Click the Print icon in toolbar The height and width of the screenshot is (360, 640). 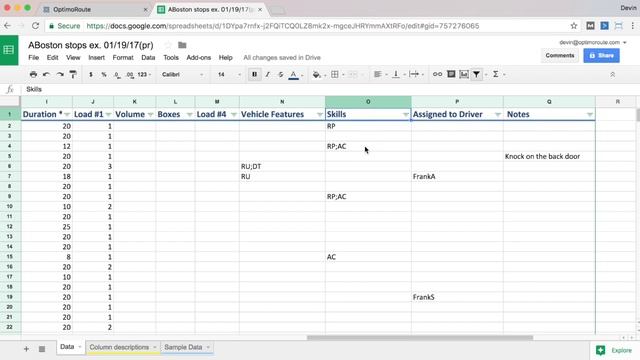(x=33, y=74)
